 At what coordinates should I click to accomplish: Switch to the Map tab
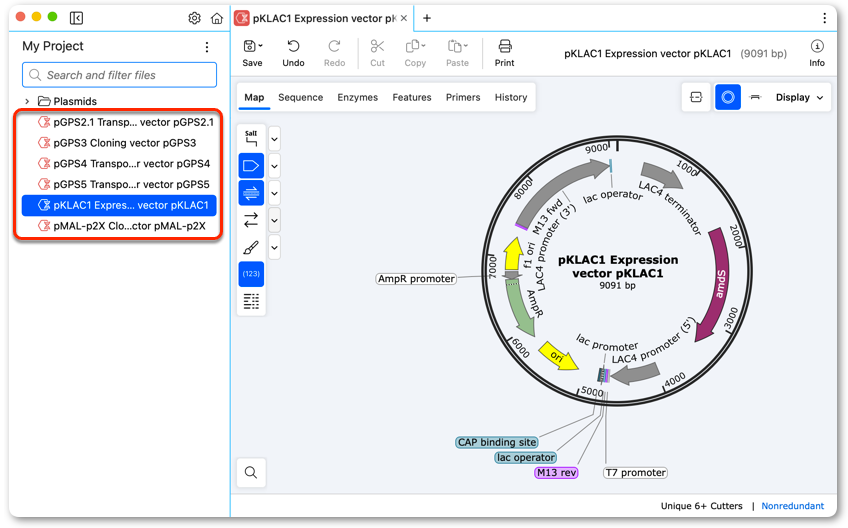pos(254,97)
